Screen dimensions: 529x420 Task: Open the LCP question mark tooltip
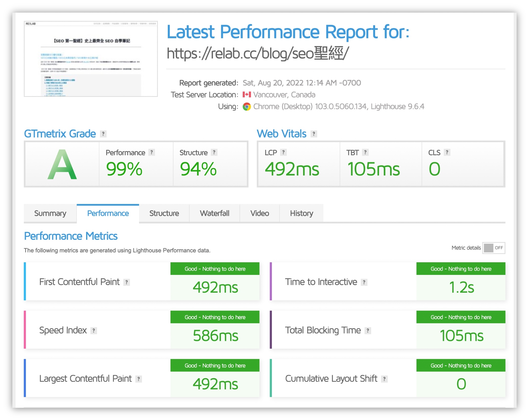click(x=283, y=153)
